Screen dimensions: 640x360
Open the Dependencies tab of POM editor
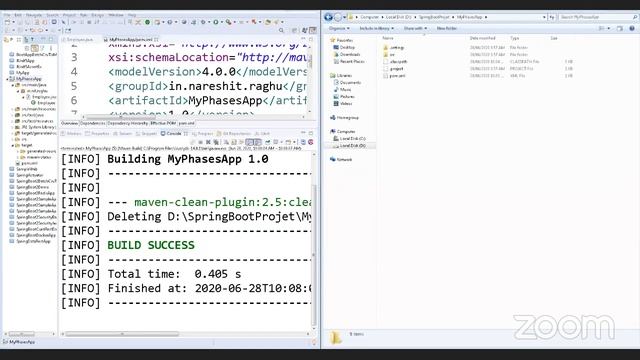coord(93,123)
